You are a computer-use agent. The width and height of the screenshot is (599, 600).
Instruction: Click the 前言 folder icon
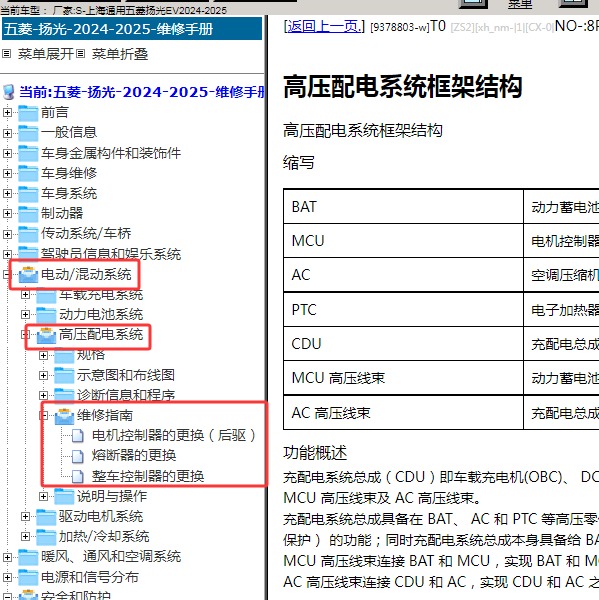click(x=28, y=113)
